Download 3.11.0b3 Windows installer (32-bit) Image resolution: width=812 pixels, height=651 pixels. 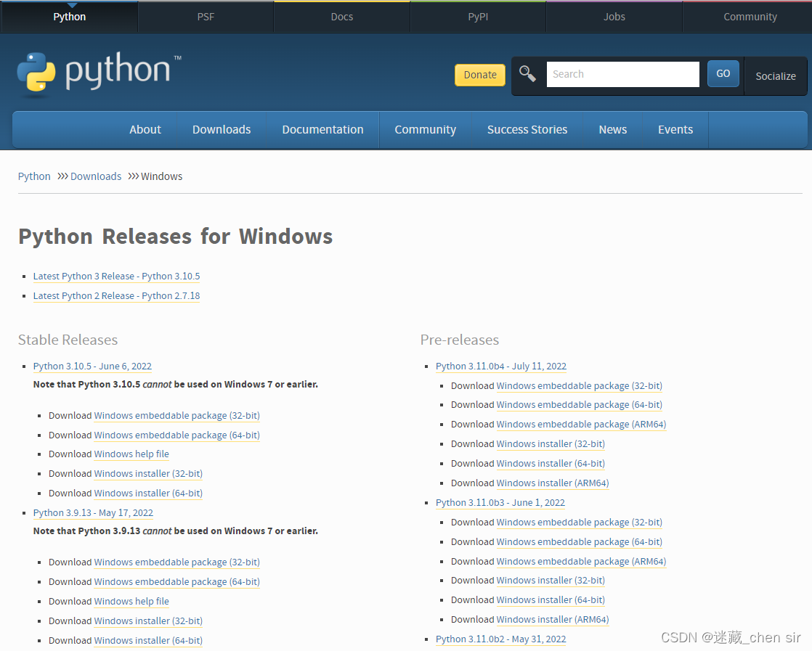(x=551, y=581)
